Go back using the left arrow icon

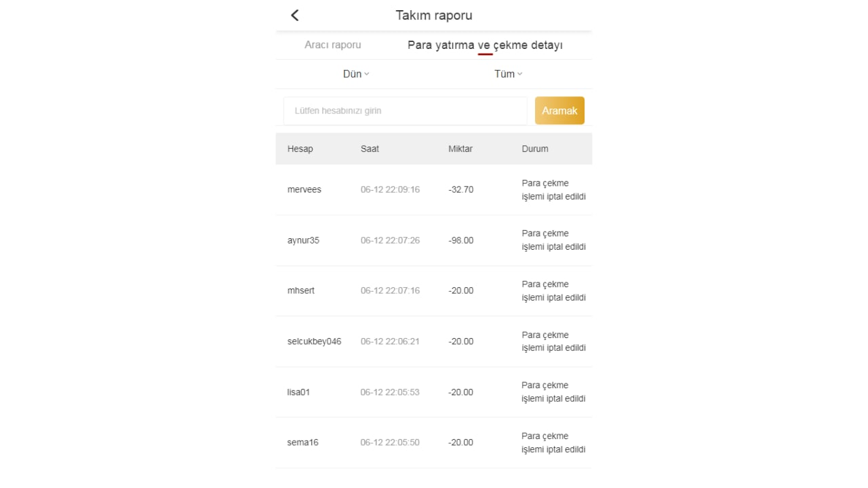(x=295, y=16)
